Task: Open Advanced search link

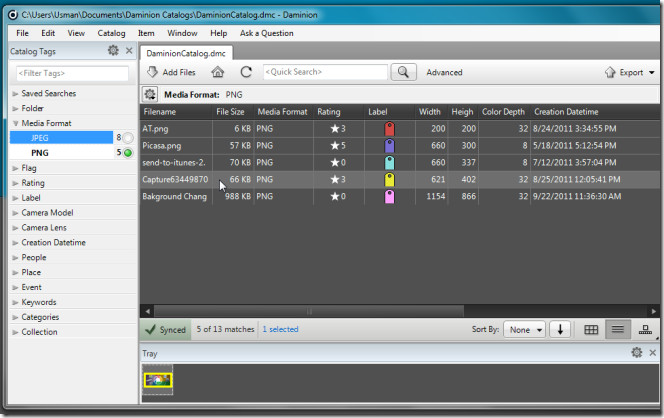Action: (x=444, y=72)
